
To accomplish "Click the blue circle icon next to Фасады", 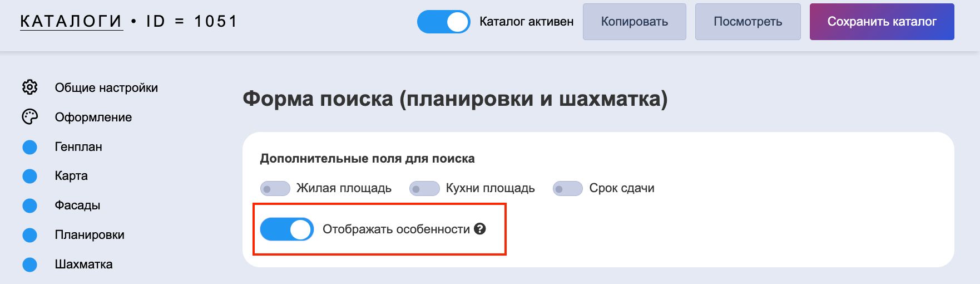I will pos(29,205).
